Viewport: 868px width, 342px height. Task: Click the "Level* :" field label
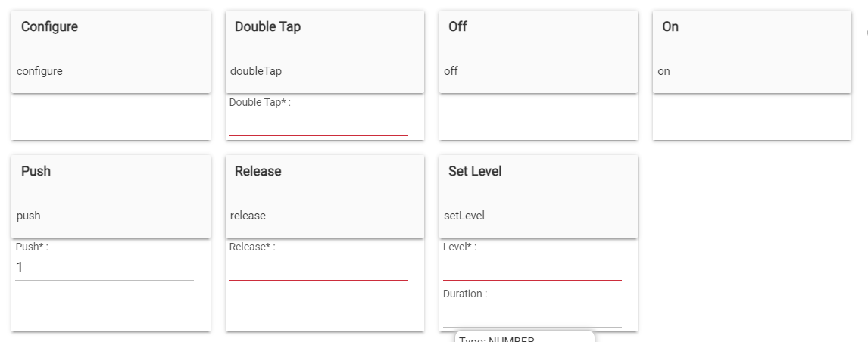[x=460, y=247]
